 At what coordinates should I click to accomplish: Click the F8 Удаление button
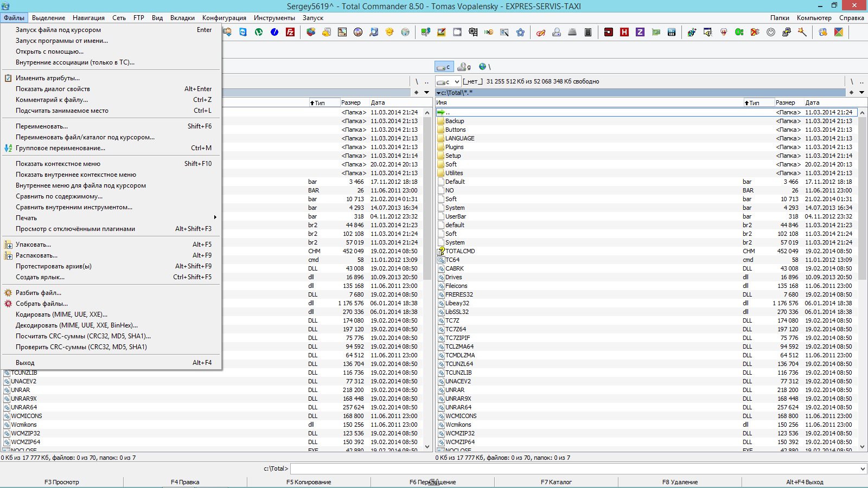tap(680, 482)
